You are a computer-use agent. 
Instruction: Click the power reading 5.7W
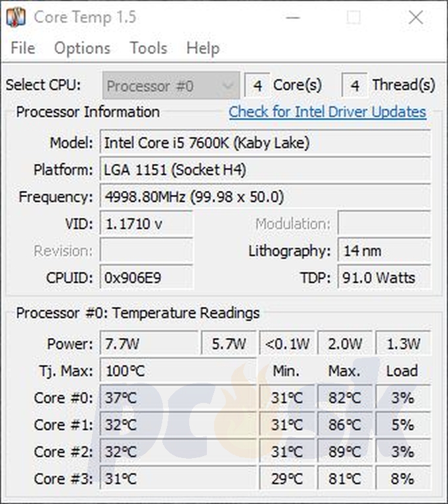point(229,344)
